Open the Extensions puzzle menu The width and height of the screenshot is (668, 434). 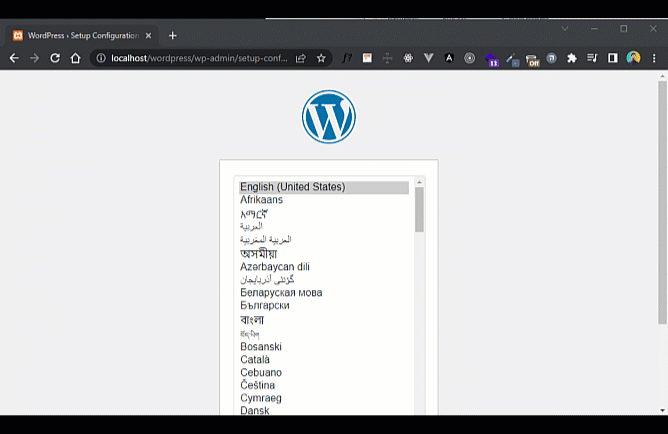572,58
